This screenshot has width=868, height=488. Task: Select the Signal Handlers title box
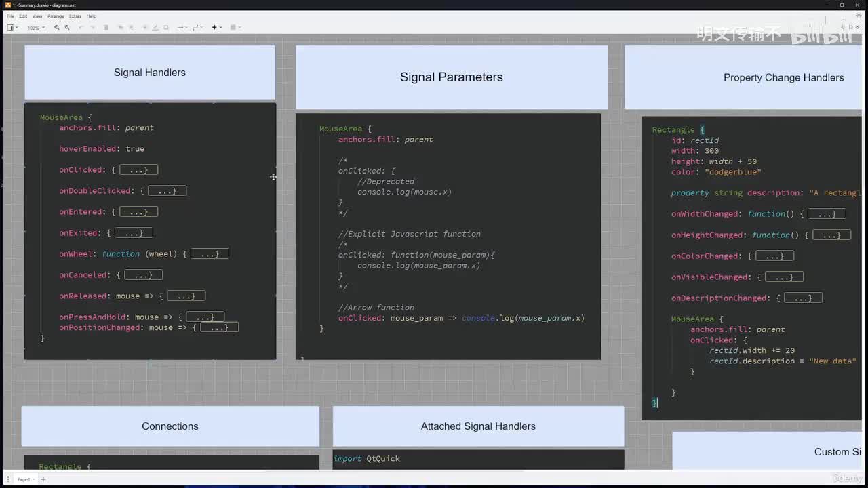pos(150,73)
